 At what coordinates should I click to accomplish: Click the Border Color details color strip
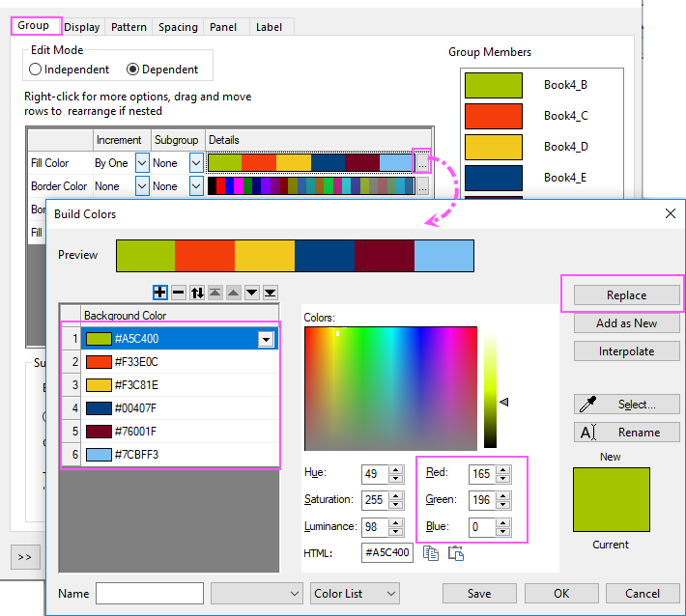pyautogui.click(x=310, y=186)
